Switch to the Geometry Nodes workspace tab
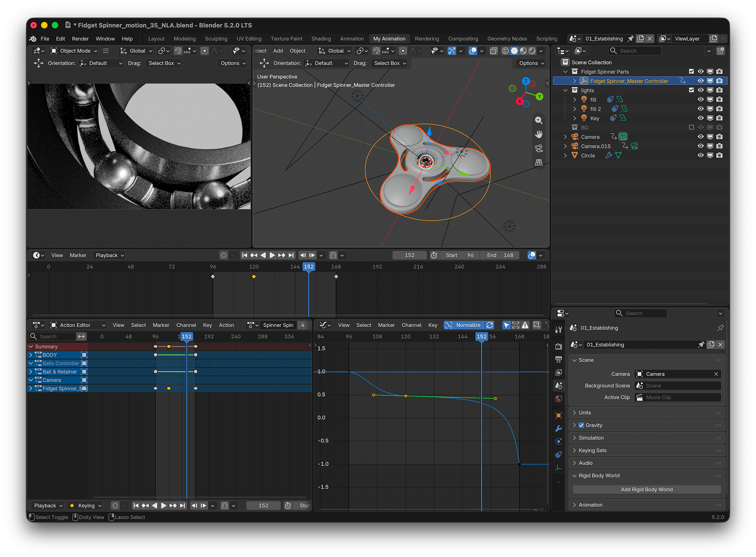Screen dimensions: 756x557 click(507, 39)
